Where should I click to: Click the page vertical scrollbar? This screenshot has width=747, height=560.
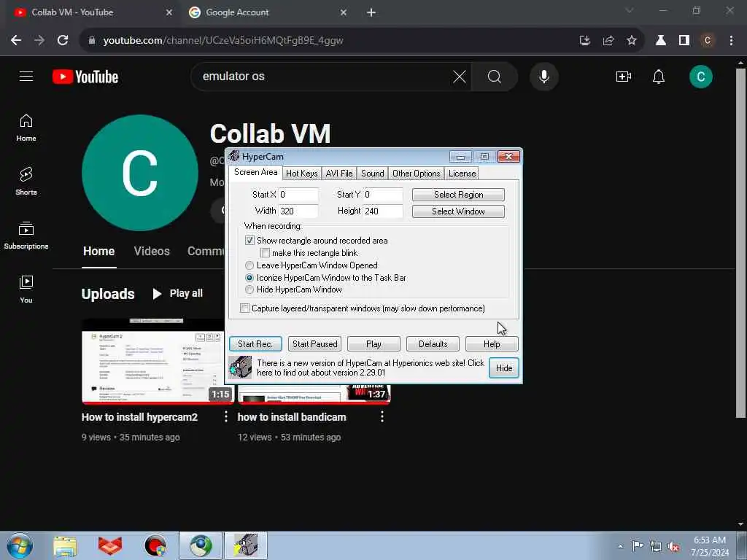(x=740, y=243)
